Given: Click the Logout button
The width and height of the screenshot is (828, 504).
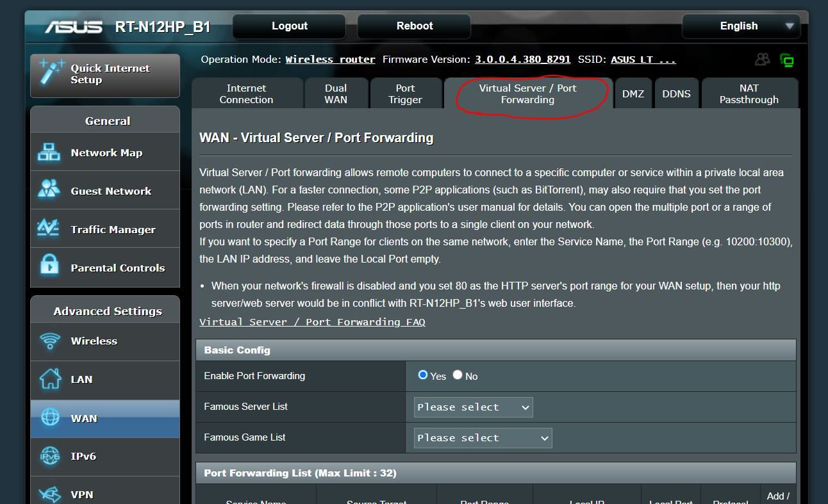Looking at the screenshot, I should coord(290,26).
